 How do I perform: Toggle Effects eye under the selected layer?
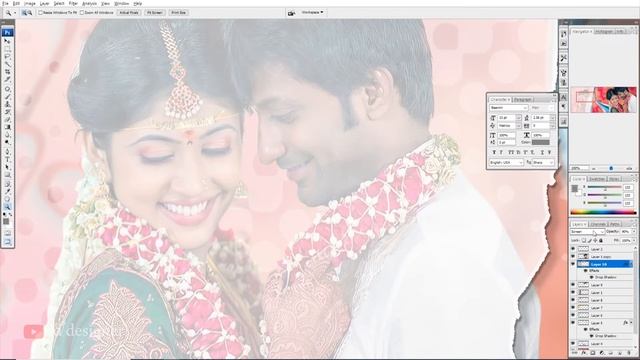[x=586, y=271]
